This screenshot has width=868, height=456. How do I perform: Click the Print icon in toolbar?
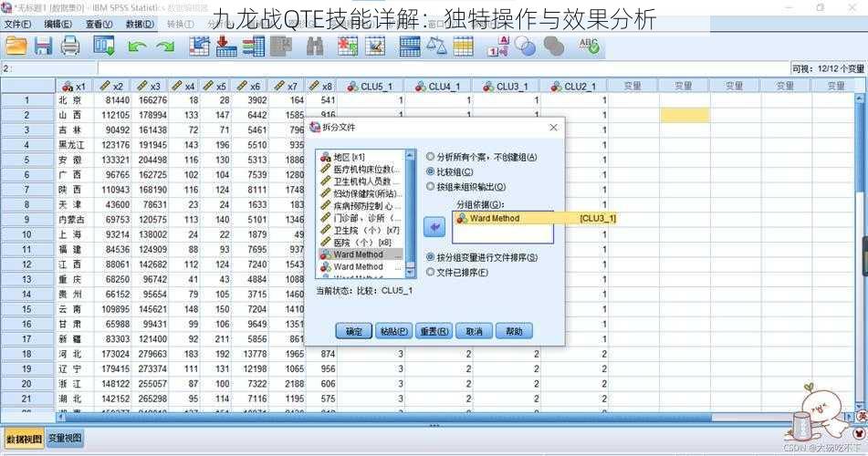click(x=70, y=46)
